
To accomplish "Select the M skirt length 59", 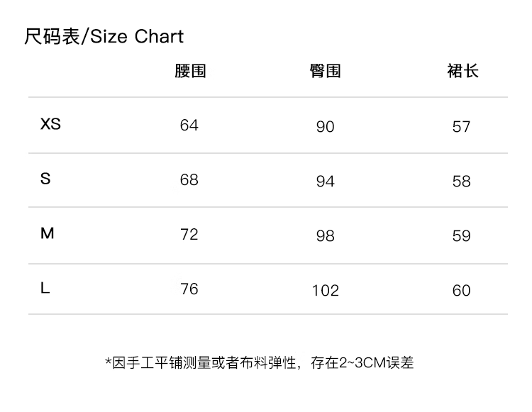I will pyautogui.click(x=461, y=236).
